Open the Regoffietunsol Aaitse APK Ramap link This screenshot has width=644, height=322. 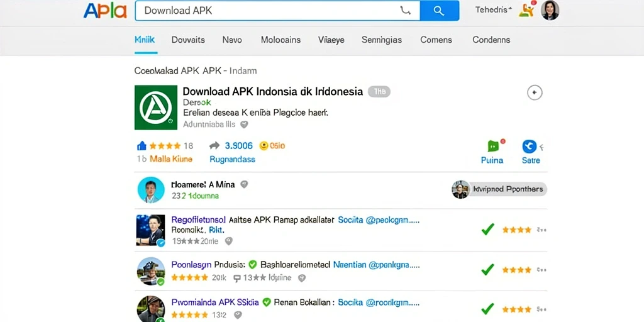click(x=253, y=219)
